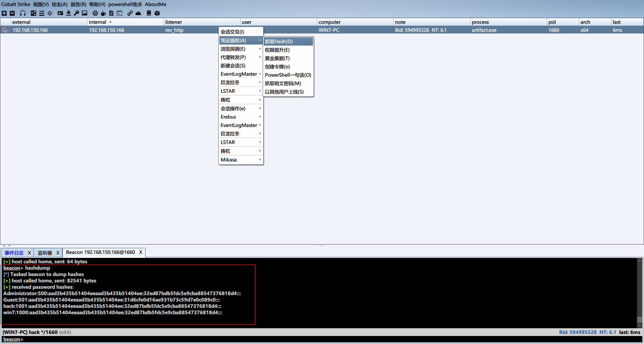Expand the first LSTAR submenu
Image resolution: width=644 pixels, height=344 pixels.
[x=241, y=91]
